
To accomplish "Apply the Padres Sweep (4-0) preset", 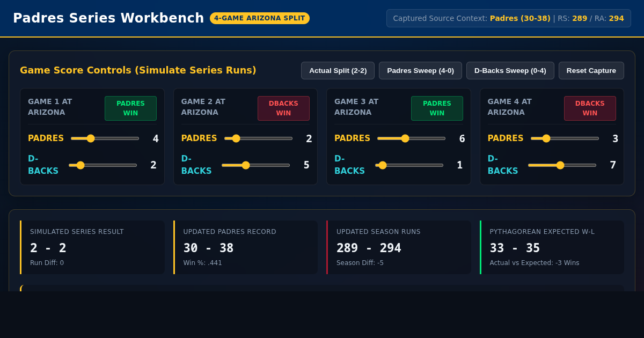I will pos(420,70).
